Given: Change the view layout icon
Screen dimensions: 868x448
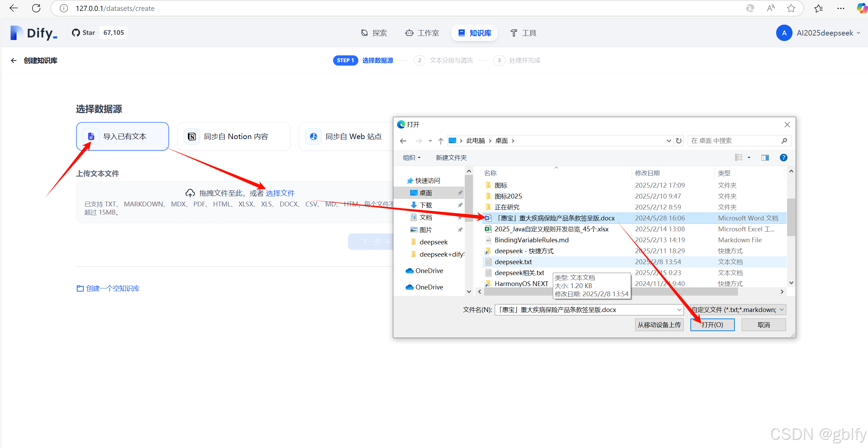Looking at the screenshot, I should (739, 158).
